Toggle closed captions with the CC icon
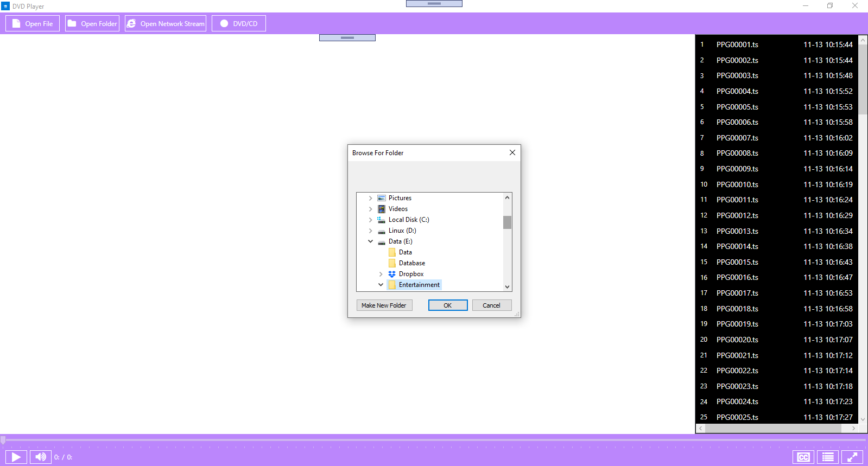Screen dimensions: 868x466 (803, 457)
